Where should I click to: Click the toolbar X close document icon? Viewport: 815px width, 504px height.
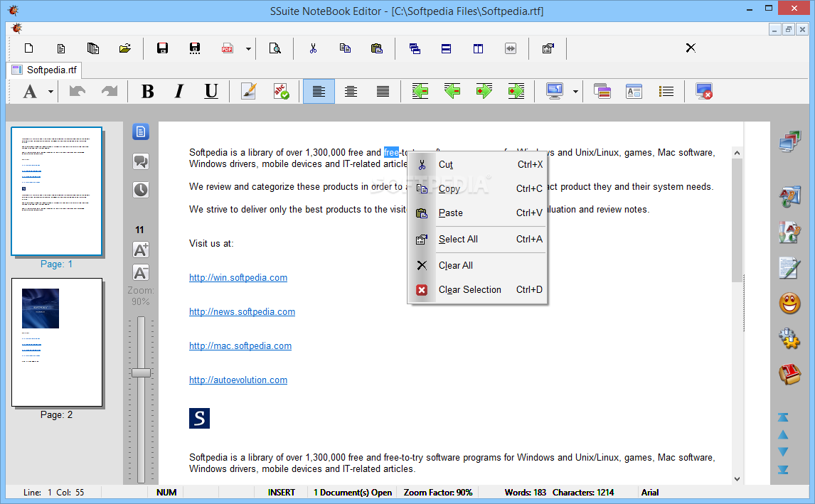point(691,48)
